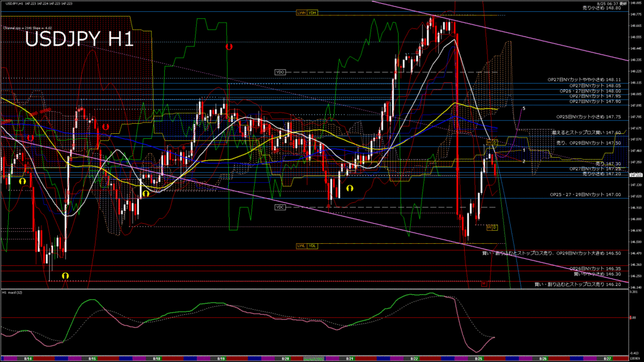Select the YDH level tag
The image size is (644, 362).
tap(312, 13)
